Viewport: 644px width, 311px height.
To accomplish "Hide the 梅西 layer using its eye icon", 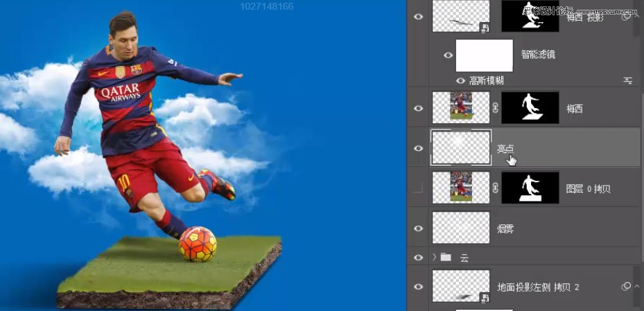I will tap(418, 108).
